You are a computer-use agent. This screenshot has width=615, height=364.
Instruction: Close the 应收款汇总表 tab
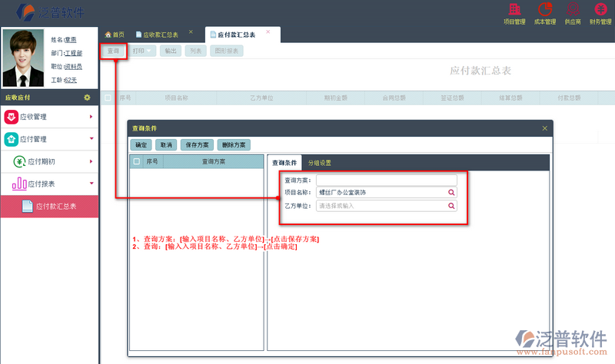click(191, 31)
